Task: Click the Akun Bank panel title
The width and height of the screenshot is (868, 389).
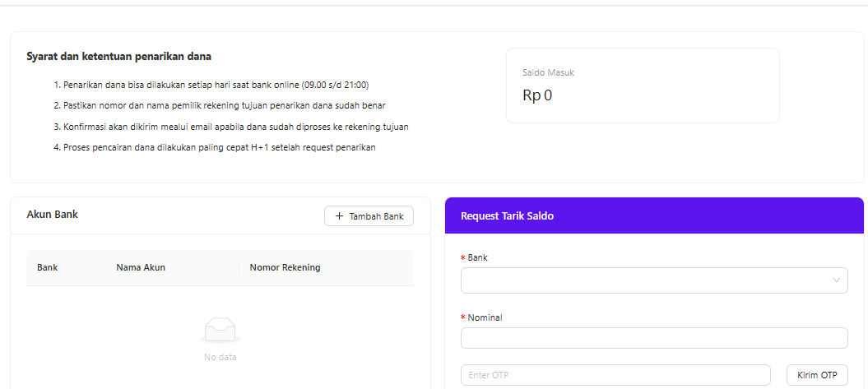Action: pos(53,215)
